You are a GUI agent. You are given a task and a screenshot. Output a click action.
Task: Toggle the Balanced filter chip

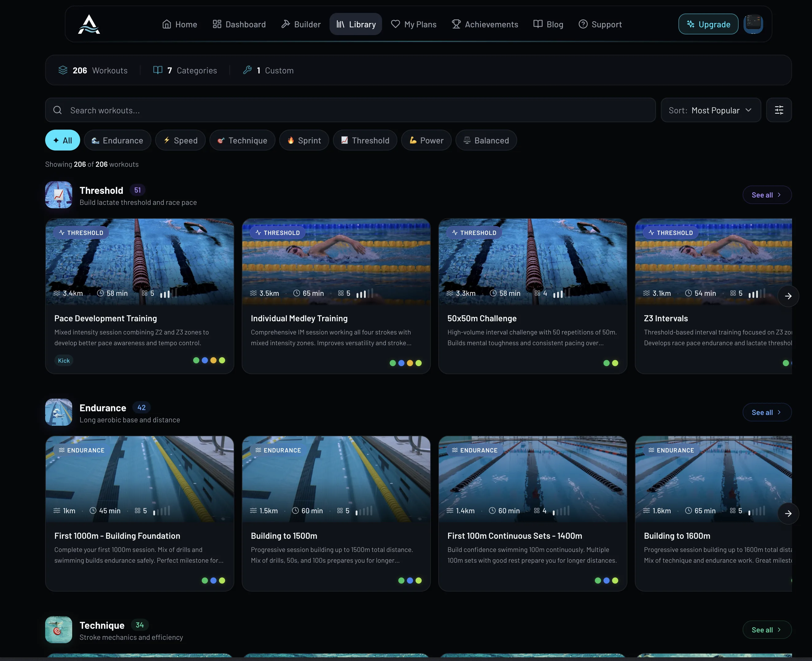point(486,140)
